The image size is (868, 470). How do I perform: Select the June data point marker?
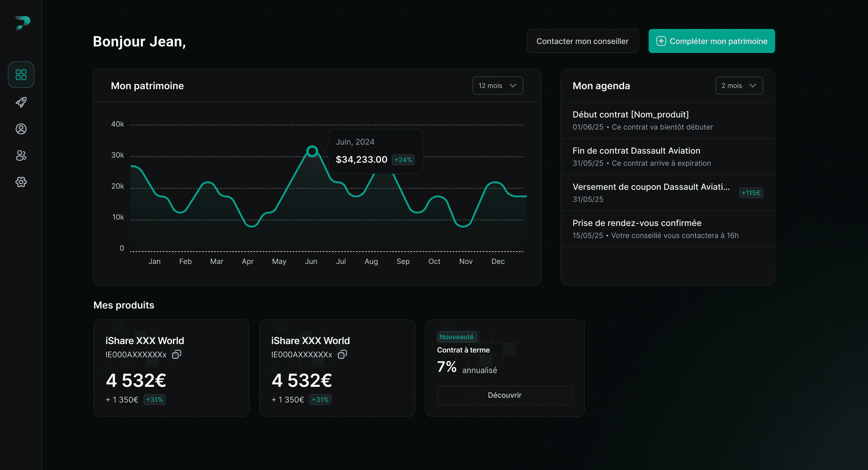pos(312,151)
